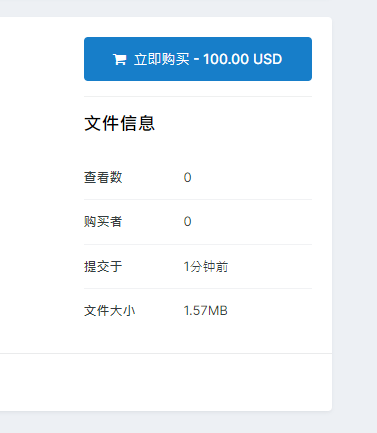Click the horizontal line above the card footer
377x433 pixels.
[x=166, y=353]
